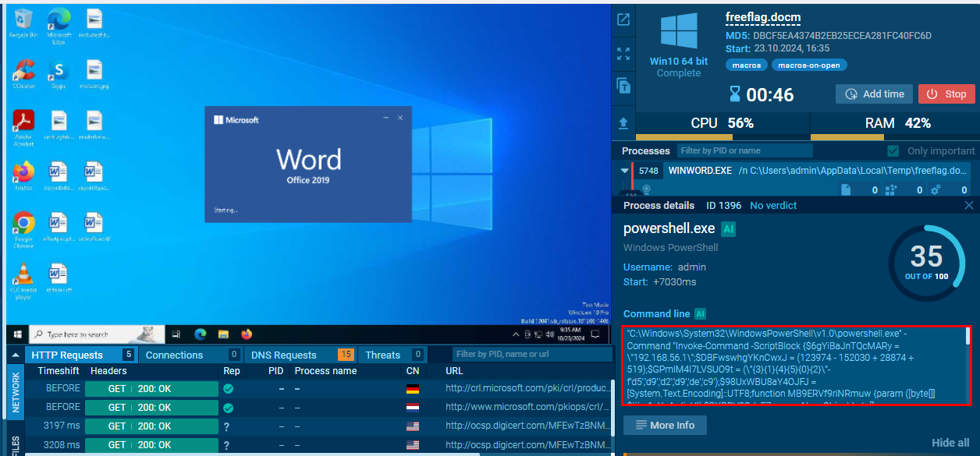Image resolution: width=980 pixels, height=456 pixels.
Task: Click the Windows Start button in the VM
Action: (17, 334)
